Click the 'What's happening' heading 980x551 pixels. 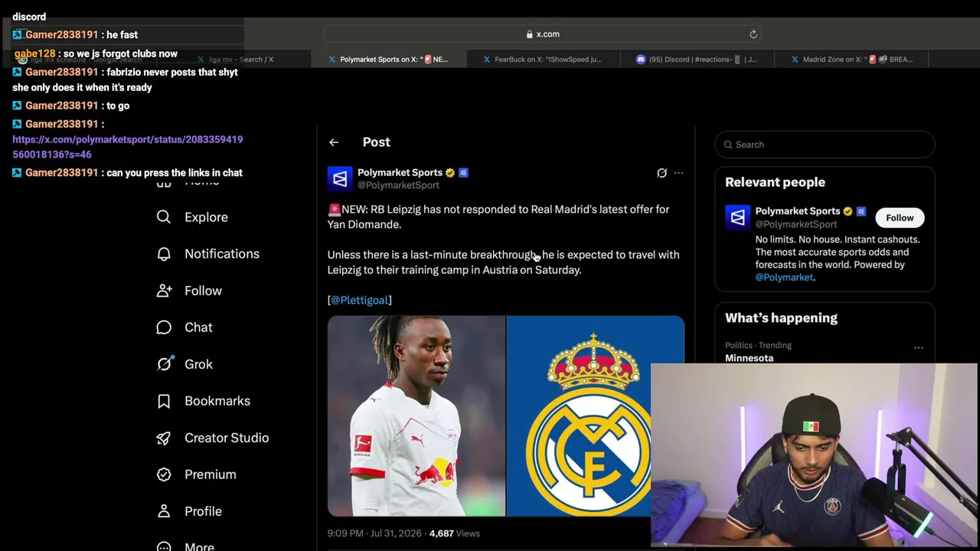tap(781, 318)
